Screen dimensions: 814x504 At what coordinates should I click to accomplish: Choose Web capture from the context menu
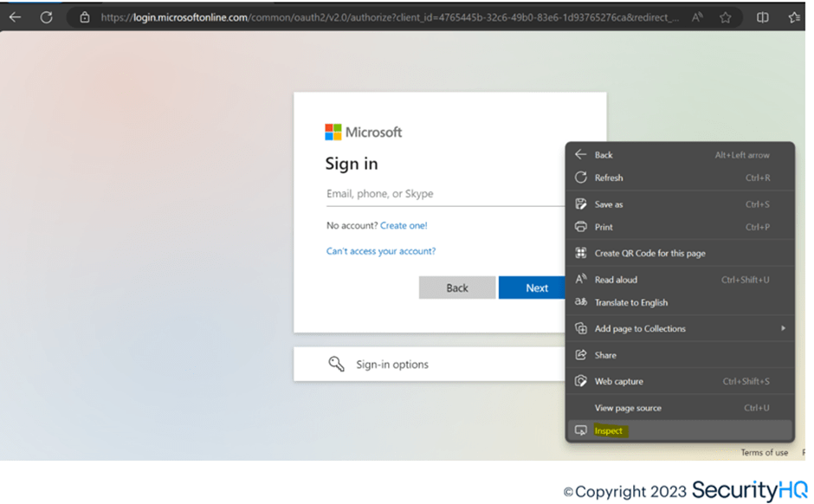tap(680, 381)
